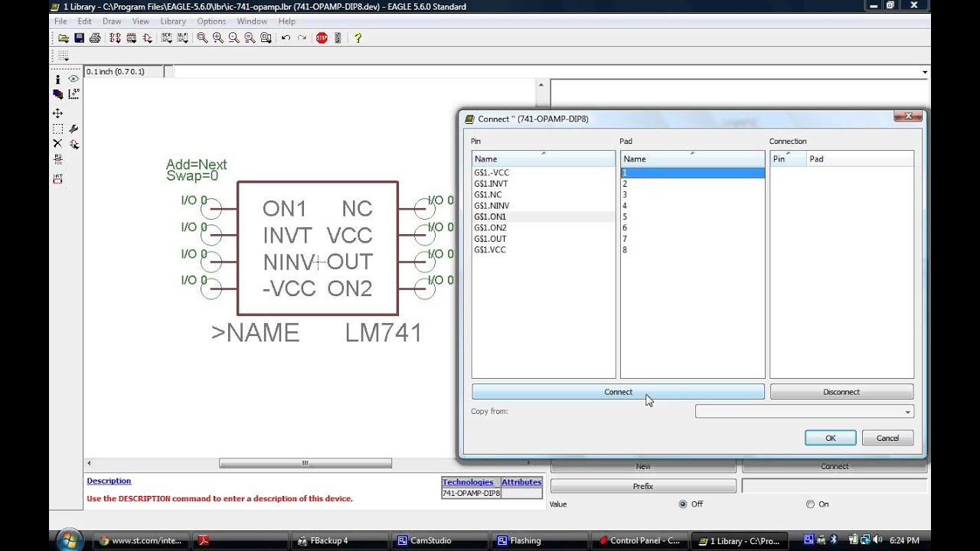Redraw the view with the equals magnifier
Viewport: 980px width, 551px height.
coord(250,37)
